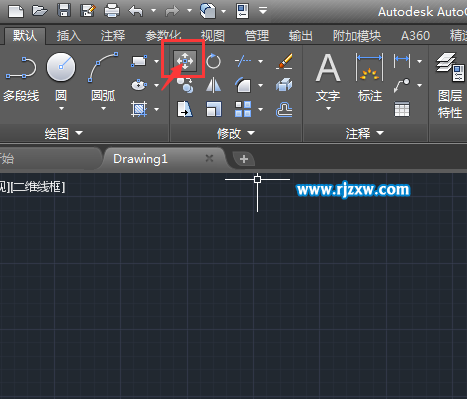Click the new drawing tab plus button
The height and width of the screenshot is (399, 467).
244,159
